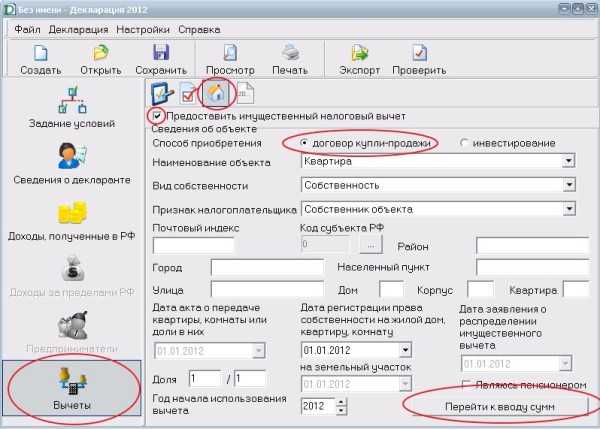Click the Населенный пункт input field
Viewport: 600px width, 429px height.
(x=533, y=268)
